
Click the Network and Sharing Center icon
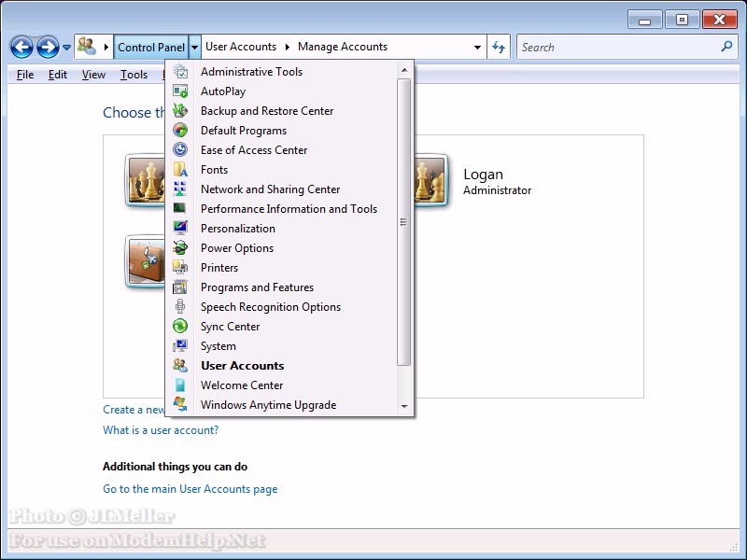point(180,189)
